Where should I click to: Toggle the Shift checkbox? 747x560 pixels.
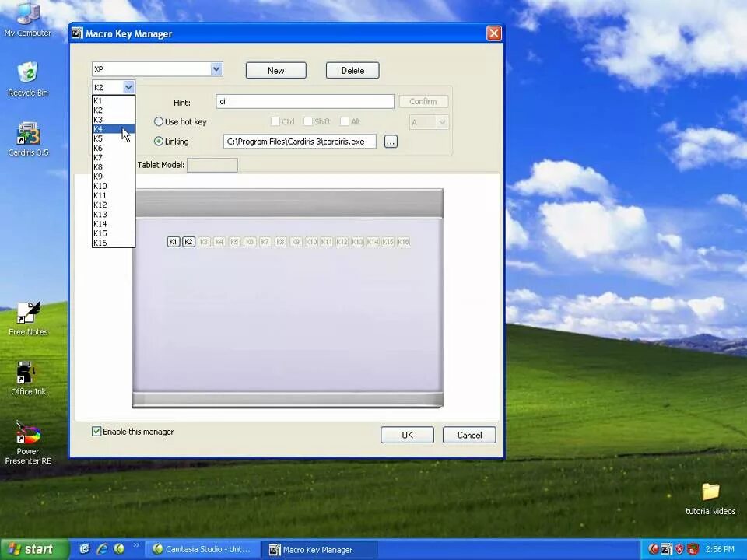pyautogui.click(x=308, y=121)
